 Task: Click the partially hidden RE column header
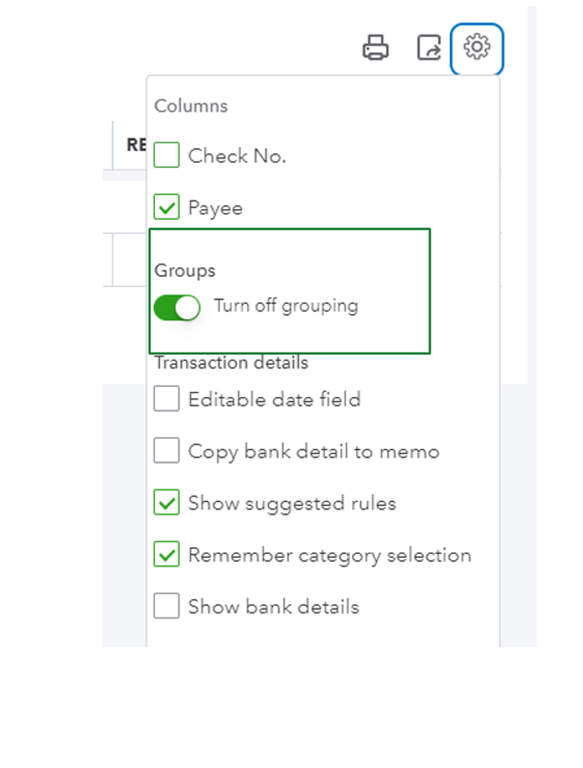[x=136, y=145]
